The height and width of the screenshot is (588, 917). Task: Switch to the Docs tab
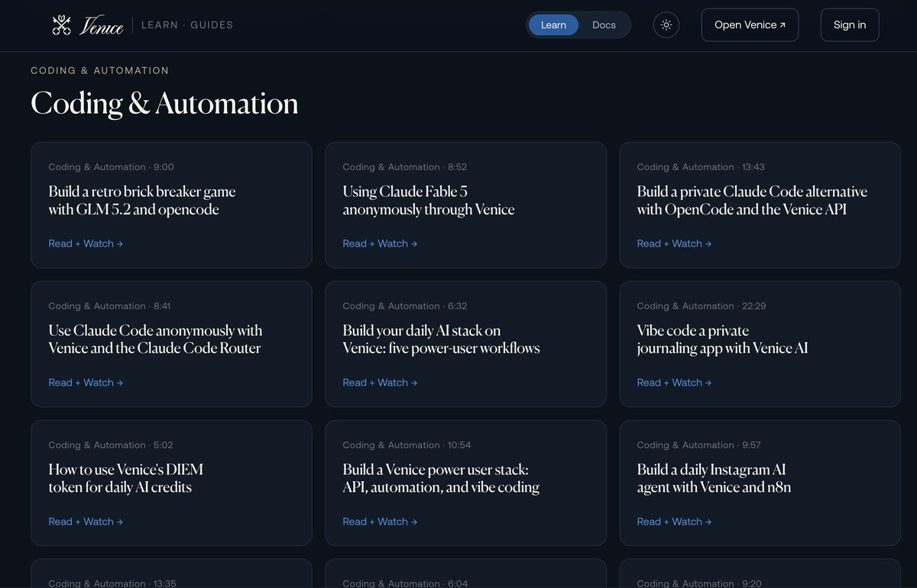(604, 25)
